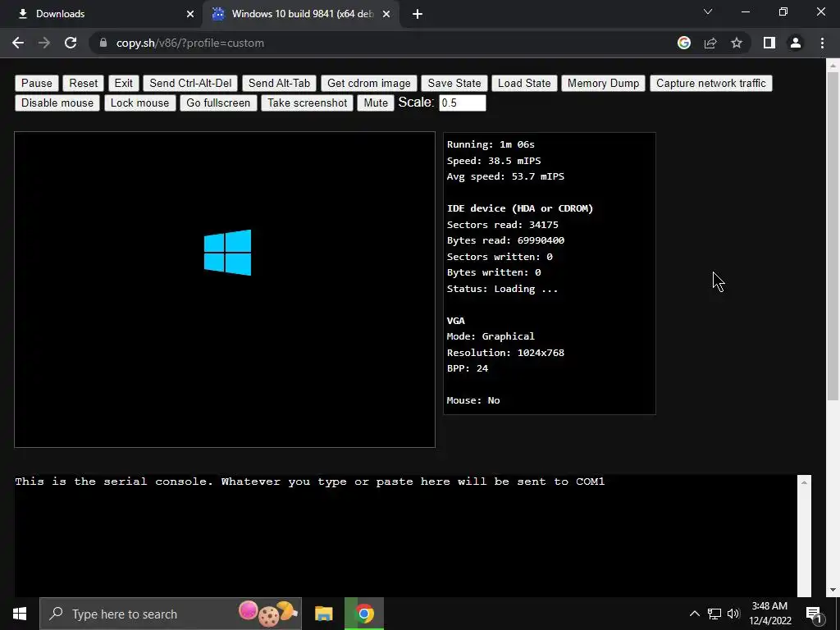
Task: Switch to the Downloads tab
Action: [x=102, y=14]
